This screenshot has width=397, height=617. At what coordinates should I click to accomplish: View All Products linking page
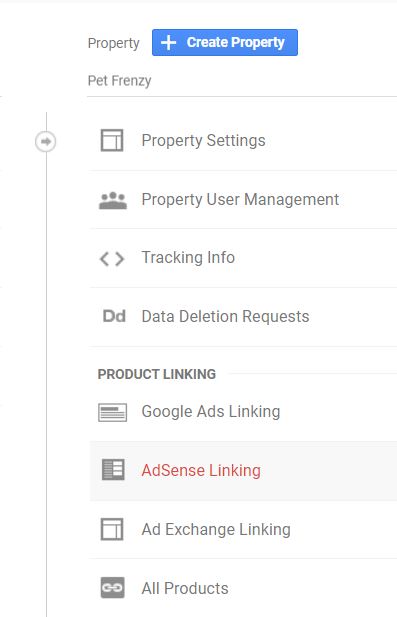(x=243, y=588)
